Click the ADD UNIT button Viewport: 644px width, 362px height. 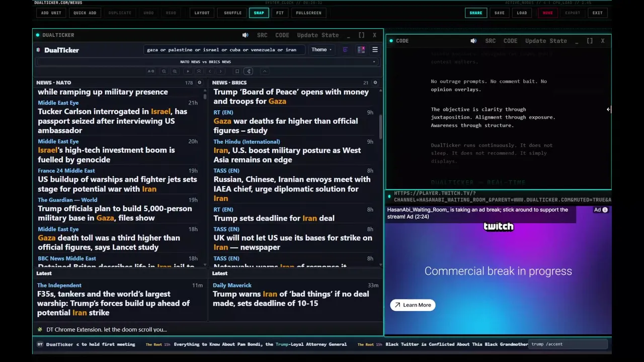51,13
